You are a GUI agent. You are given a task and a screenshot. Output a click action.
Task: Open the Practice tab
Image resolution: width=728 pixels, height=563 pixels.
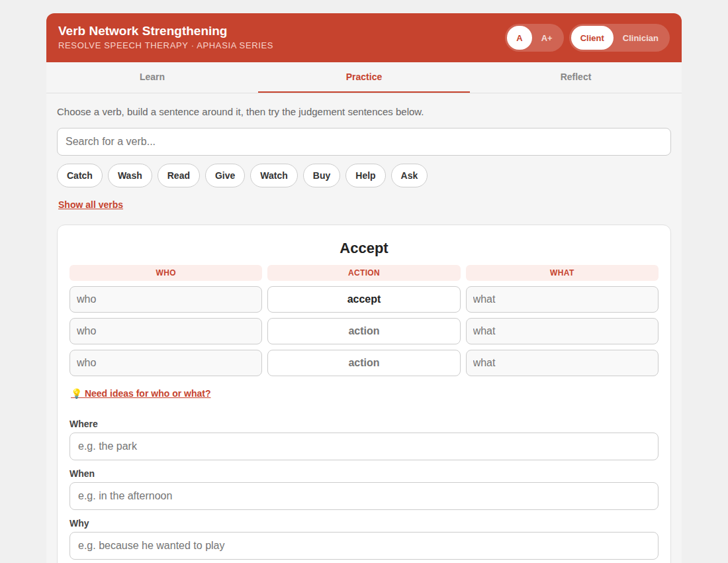coord(364,77)
